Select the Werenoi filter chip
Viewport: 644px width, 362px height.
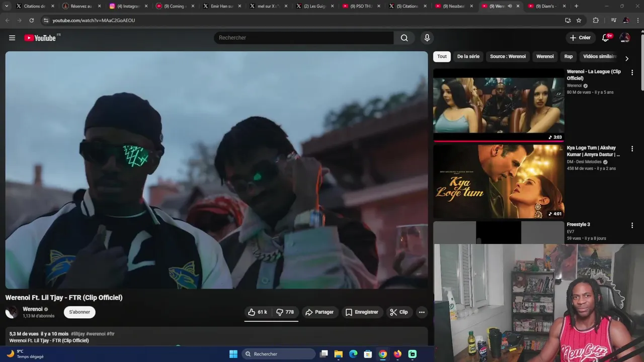[x=545, y=56]
